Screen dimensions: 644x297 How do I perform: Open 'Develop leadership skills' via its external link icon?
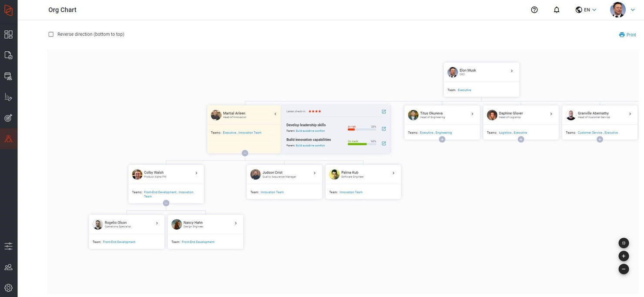pyautogui.click(x=383, y=129)
